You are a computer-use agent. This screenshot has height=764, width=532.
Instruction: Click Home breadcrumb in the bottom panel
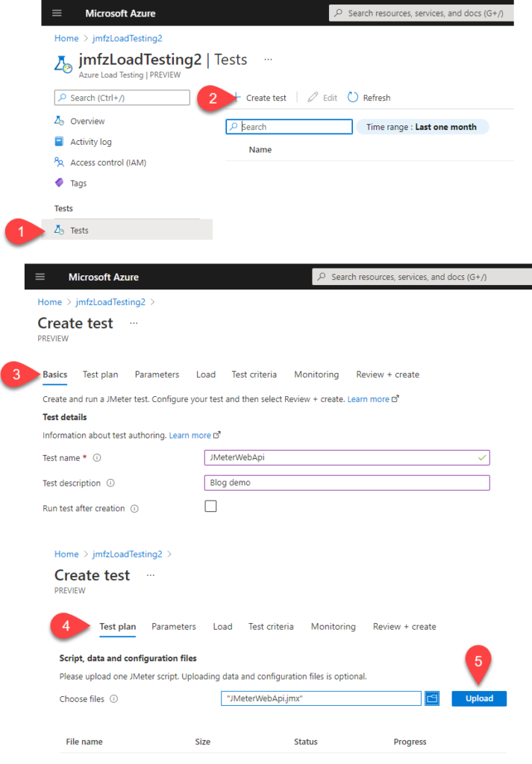[66, 554]
